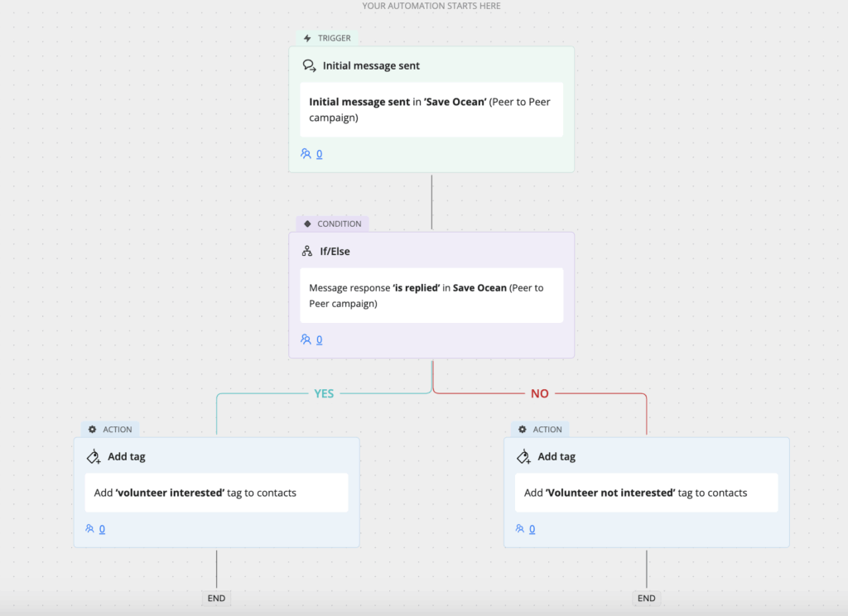Viewport: 848px width, 616px height.
Task: Click the contacts icon in the If/Else card
Action: click(x=306, y=339)
